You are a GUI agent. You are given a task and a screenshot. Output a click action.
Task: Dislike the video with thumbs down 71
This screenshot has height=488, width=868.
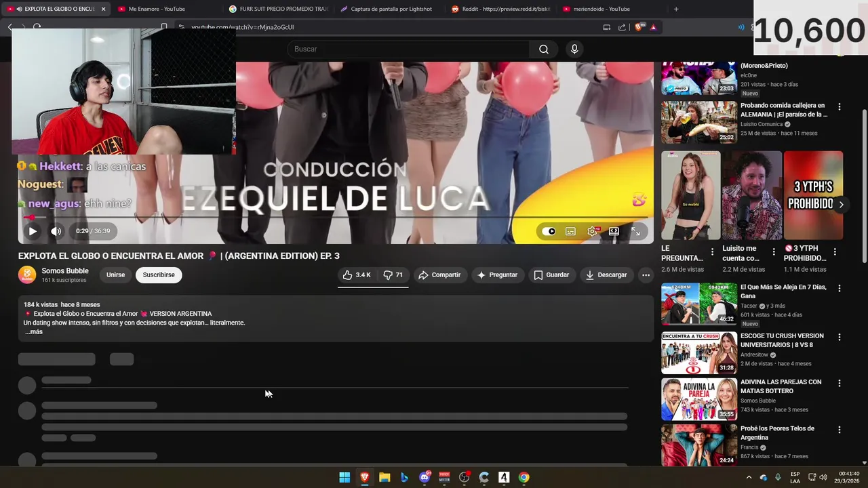pos(393,274)
